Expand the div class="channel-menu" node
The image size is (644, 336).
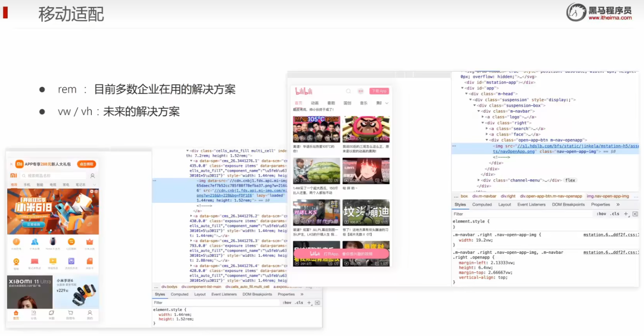(x=479, y=180)
